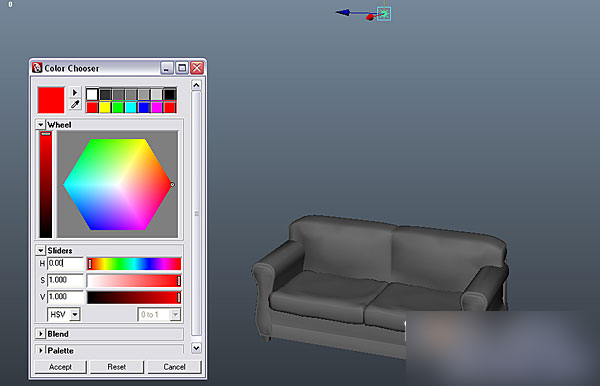This screenshot has height=386, width=600.
Task: Click the arrow icon beside the current color
Action: pos(75,93)
